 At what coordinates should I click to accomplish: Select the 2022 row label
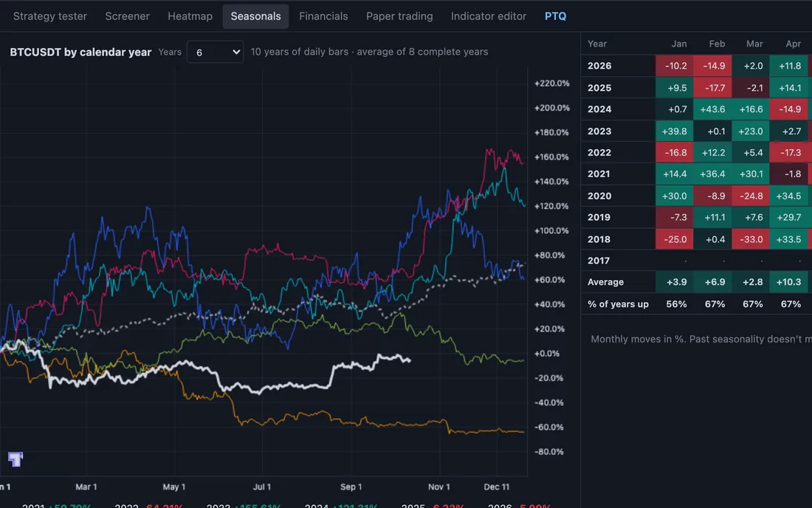[x=599, y=153]
